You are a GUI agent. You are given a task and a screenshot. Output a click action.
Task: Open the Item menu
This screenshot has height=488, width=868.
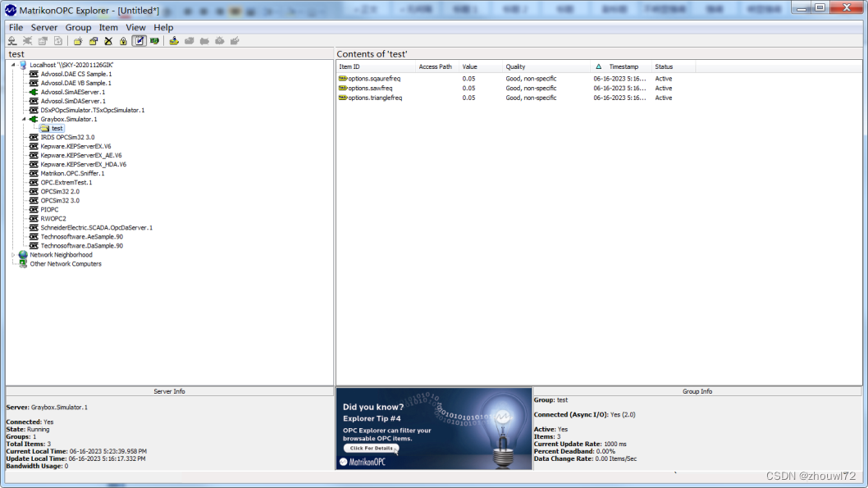click(107, 27)
